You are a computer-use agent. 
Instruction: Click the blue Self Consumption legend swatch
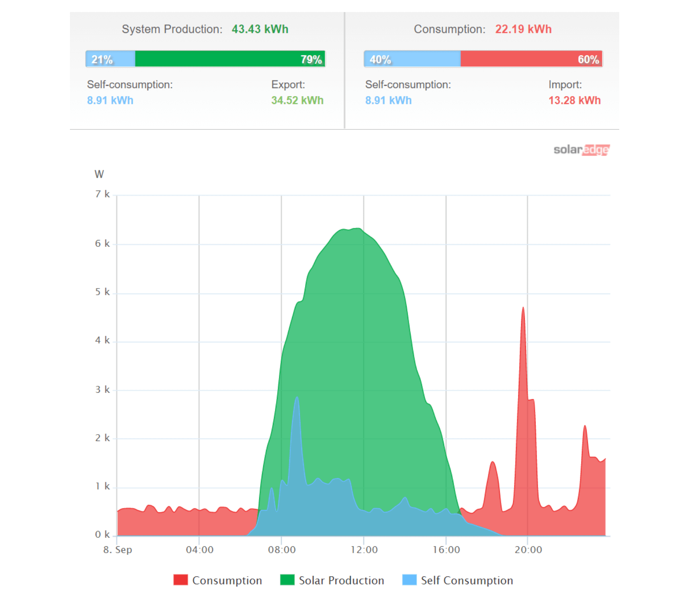[409, 580]
